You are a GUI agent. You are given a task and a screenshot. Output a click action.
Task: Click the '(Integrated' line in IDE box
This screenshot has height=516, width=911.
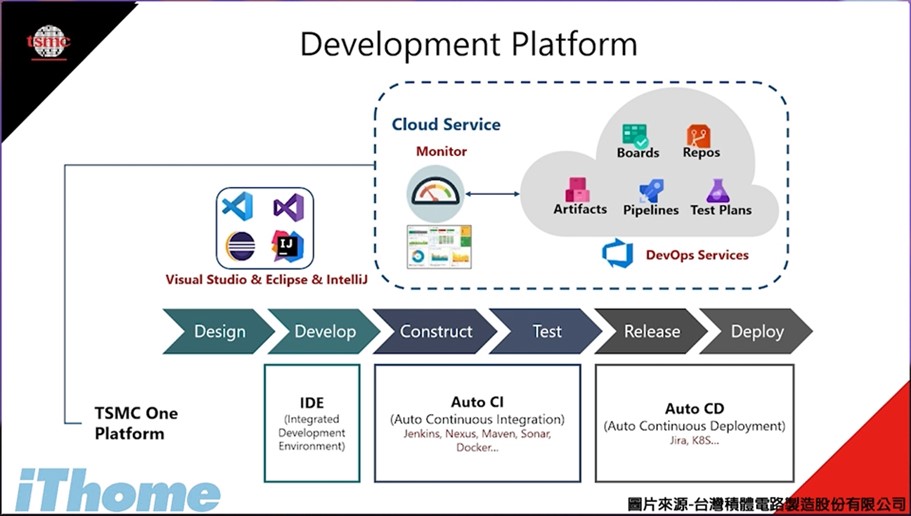coord(312,419)
